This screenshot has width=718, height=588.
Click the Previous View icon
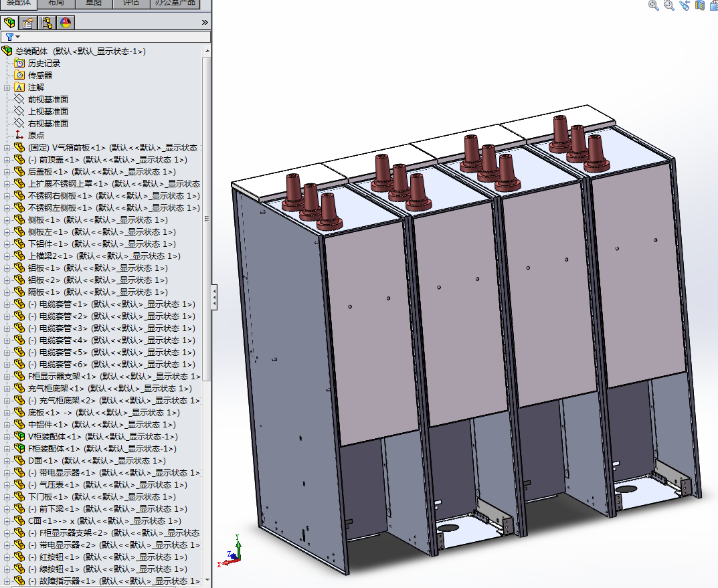click(x=685, y=5)
